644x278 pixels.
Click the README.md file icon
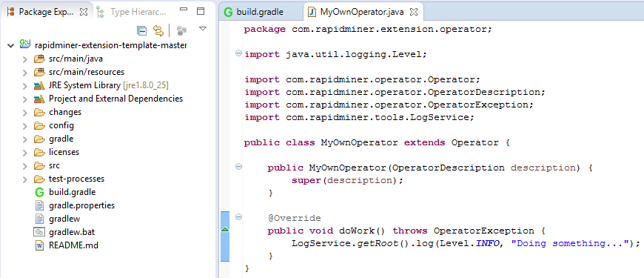click(39, 245)
